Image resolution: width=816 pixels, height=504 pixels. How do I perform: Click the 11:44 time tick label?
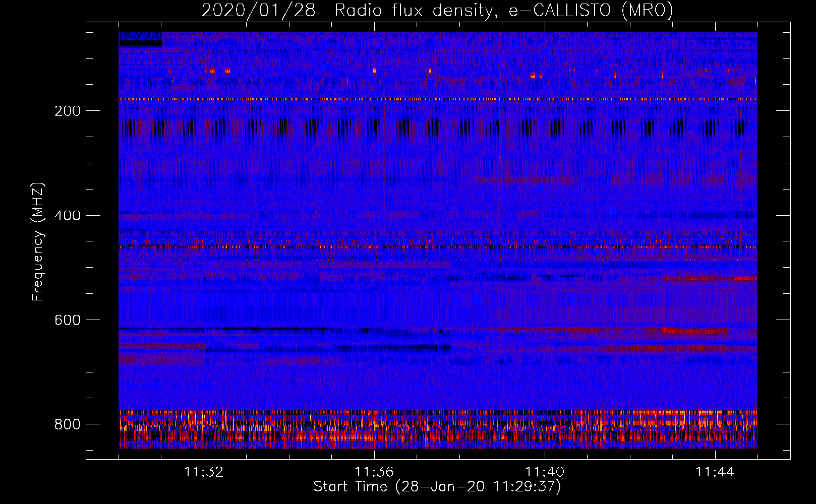(715, 472)
